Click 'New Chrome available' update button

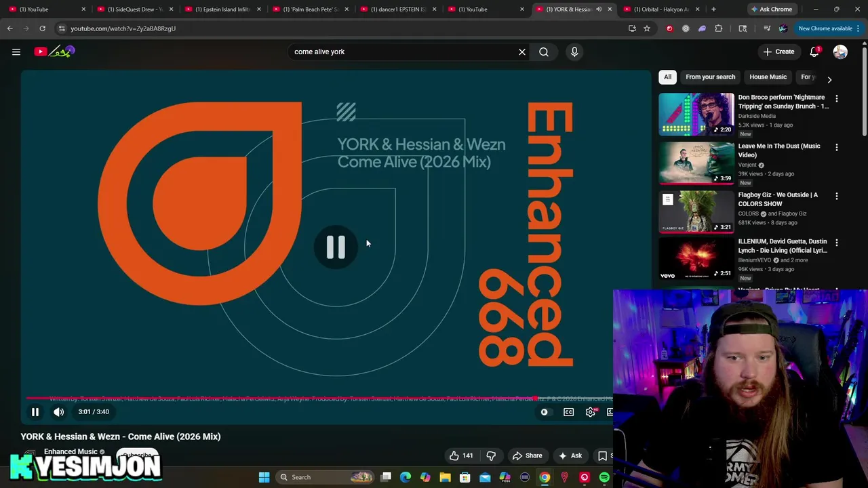click(x=829, y=28)
